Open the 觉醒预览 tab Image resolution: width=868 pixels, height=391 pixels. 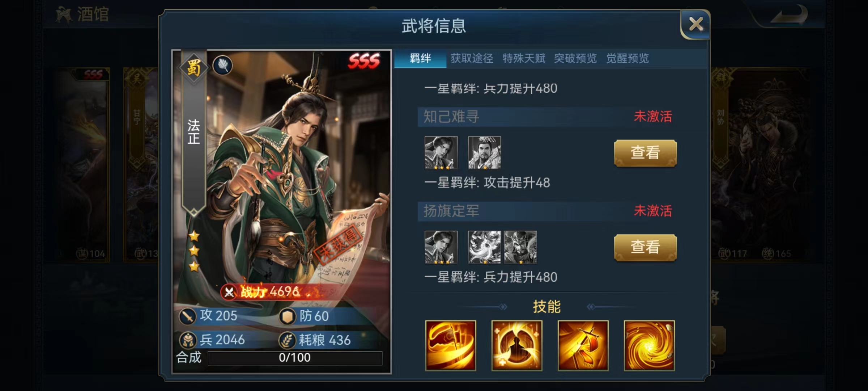(x=627, y=58)
